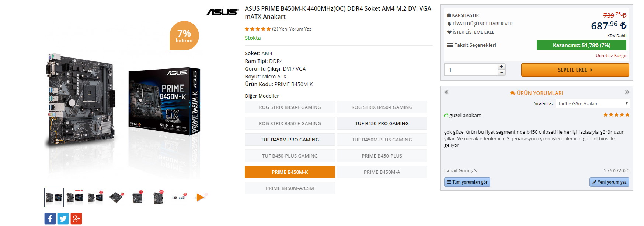Share product on Facebook
The width and height of the screenshot is (644, 226).
50,219
